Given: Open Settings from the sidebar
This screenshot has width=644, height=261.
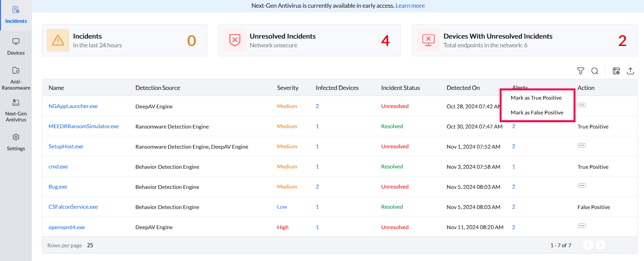Looking at the screenshot, I should [x=16, y=142].
